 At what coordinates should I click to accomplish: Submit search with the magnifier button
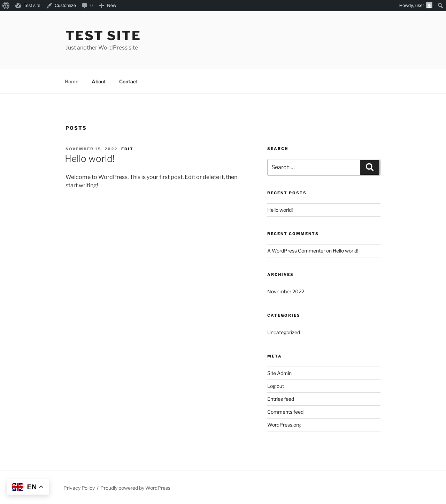[x=370, y=167]
